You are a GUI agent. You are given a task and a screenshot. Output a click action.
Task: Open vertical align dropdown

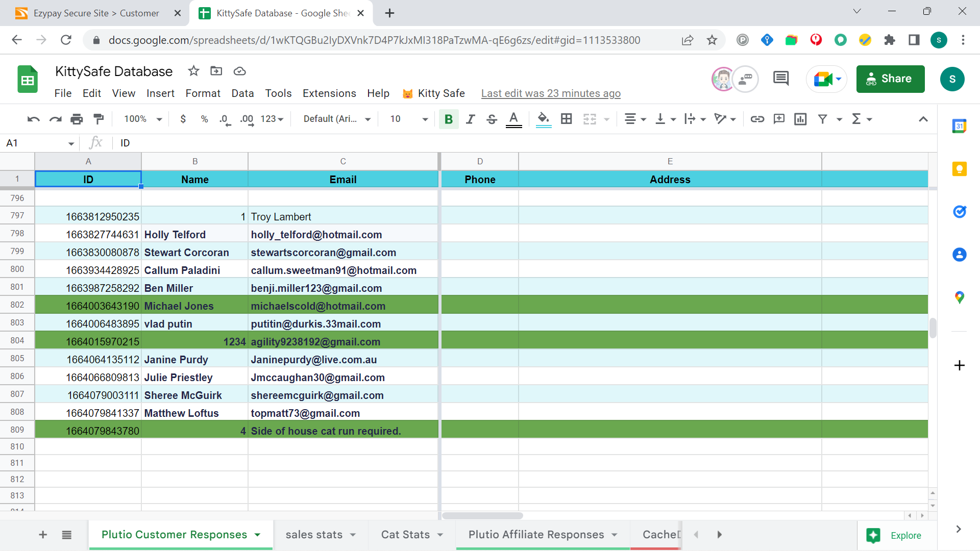tap(666, 119)
